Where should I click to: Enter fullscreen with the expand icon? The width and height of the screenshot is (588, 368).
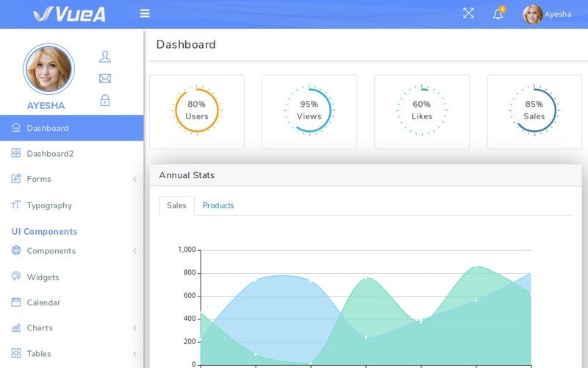[x=468, y=13]
